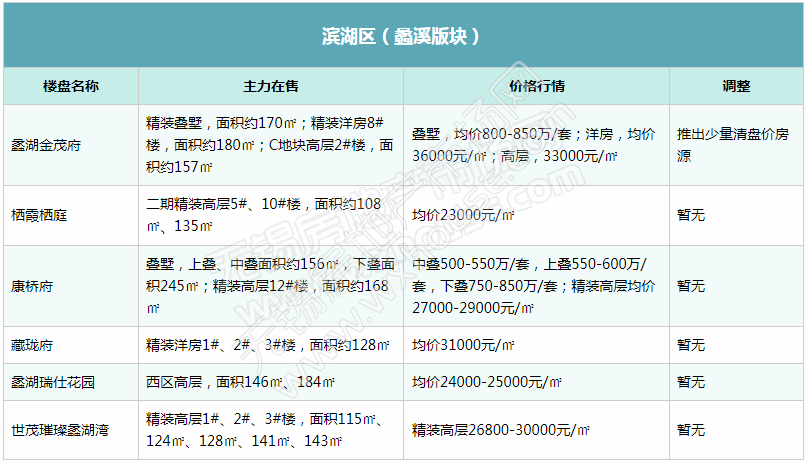Select the 主力在售 column header

pyautogui.click(x=270, y=86)
